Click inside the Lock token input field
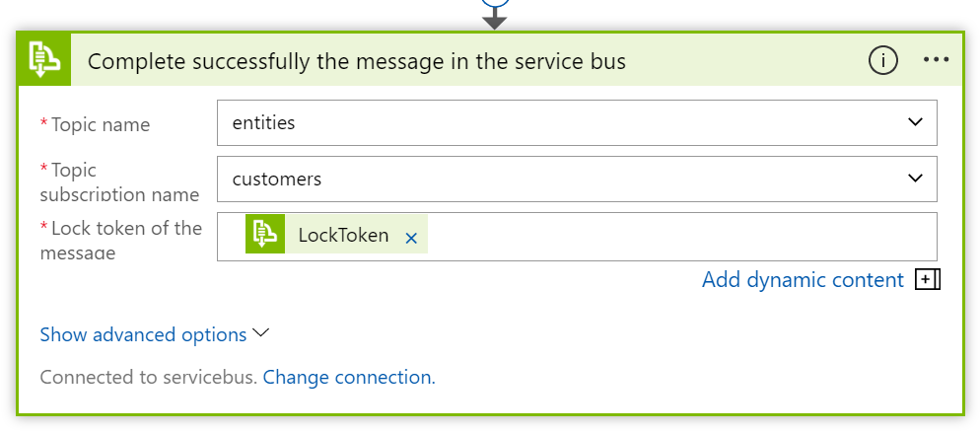 point(680,237)
